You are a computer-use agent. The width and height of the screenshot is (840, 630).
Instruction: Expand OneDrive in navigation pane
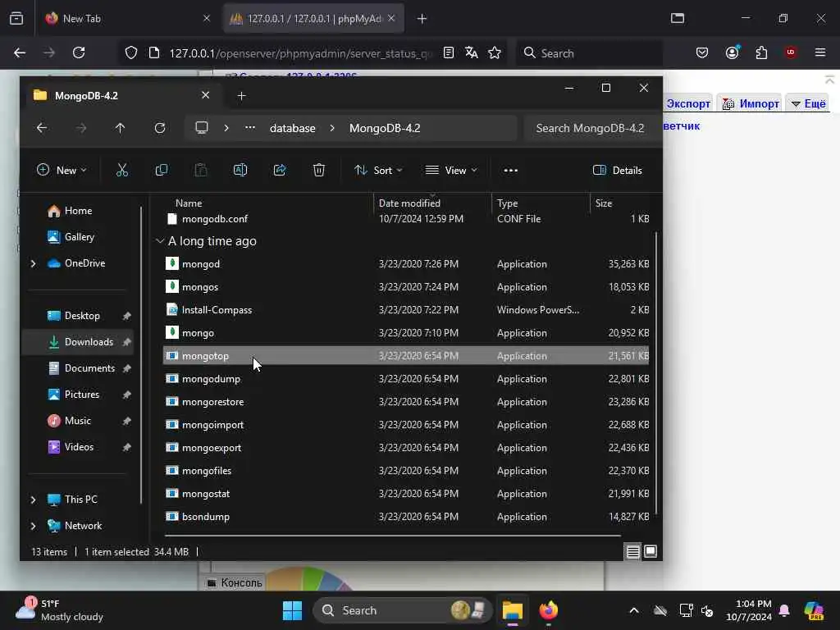(33, 263)
